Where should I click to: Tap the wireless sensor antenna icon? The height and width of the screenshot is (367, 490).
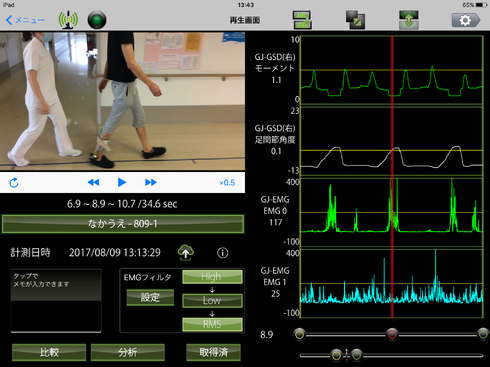[68, 20]
